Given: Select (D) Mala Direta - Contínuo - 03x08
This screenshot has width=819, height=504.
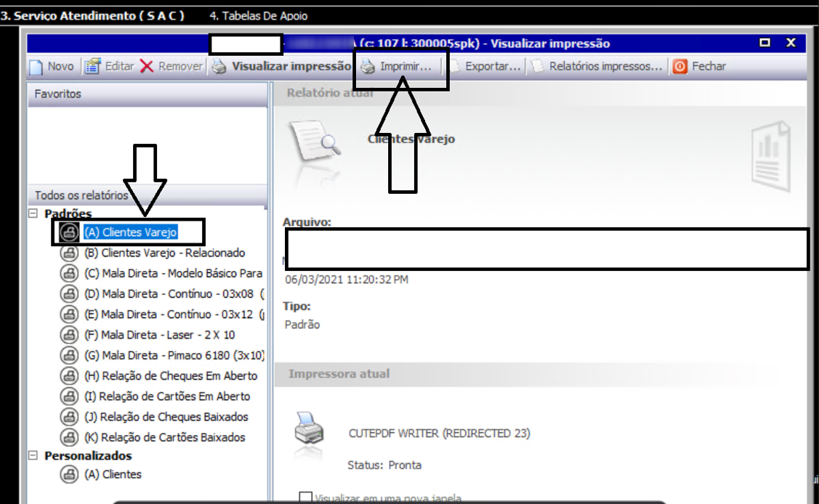Looking at the screenshot, I should (174, 293).
